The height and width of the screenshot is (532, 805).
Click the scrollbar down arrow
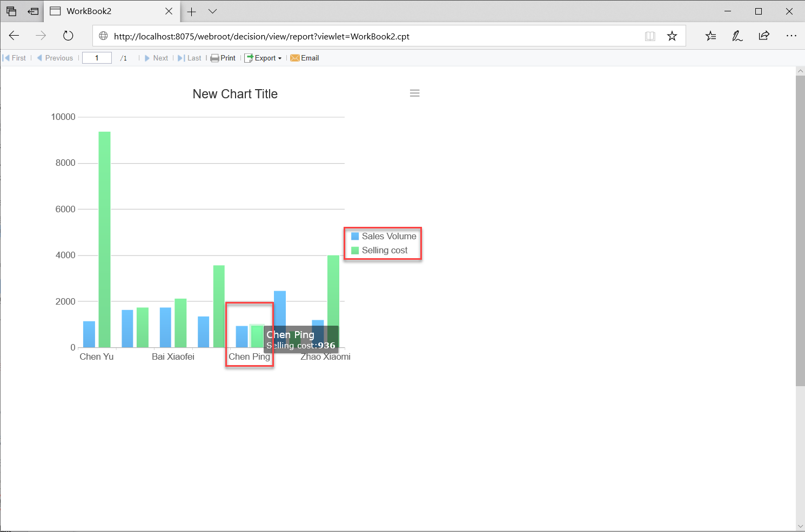800,526
